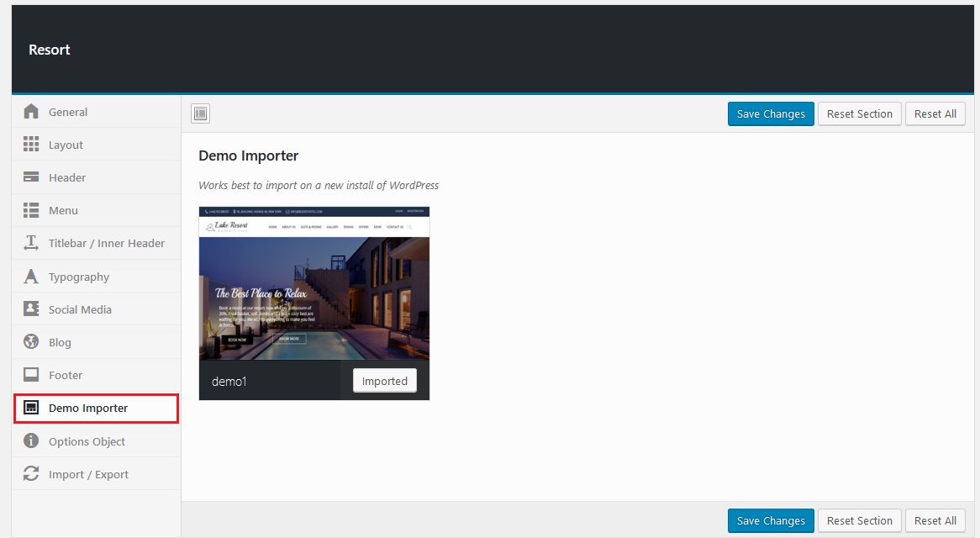
Task: Go to Import / Export section
Action: click(88, 474)
